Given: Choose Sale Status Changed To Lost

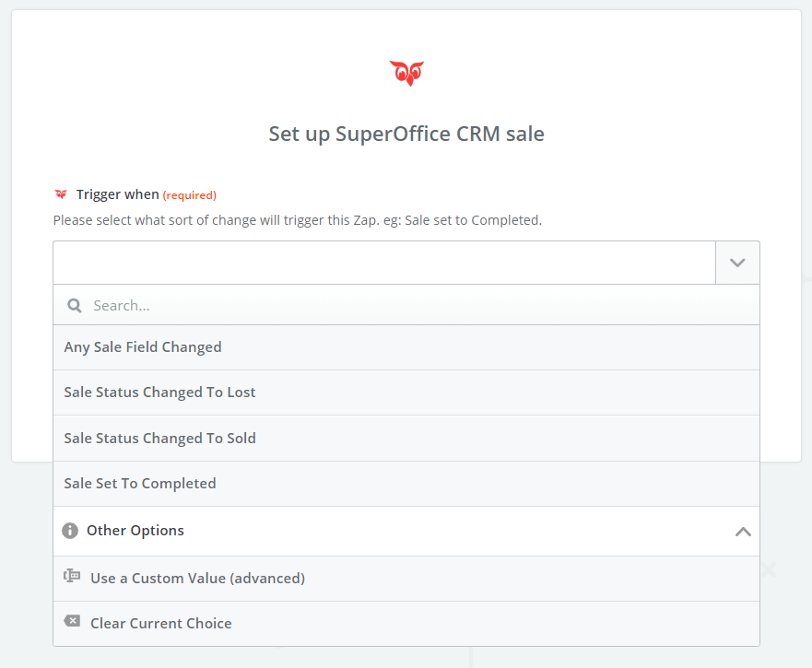Looking at the screenshot, I should click(159, 393).
